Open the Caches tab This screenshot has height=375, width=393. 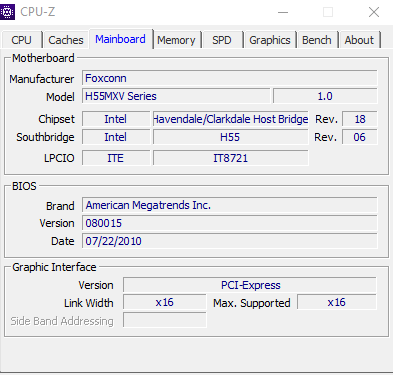(66, 40)
